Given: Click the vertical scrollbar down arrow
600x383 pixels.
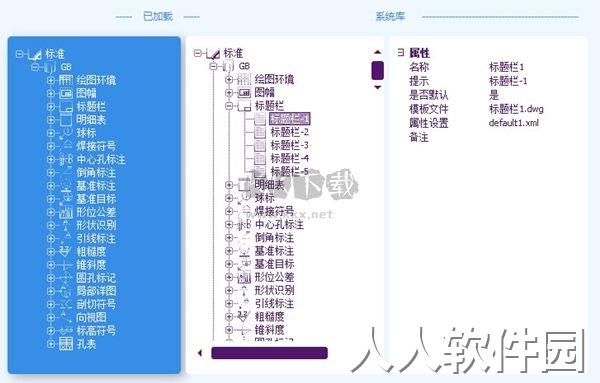Looking at the screenshot, I should click(377, 87).
